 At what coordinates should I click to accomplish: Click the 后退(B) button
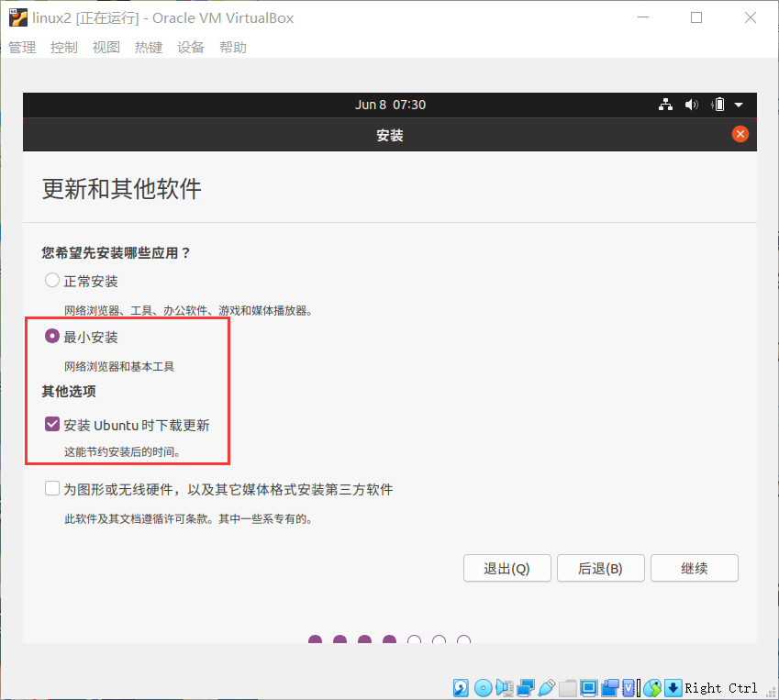point(601,568)
